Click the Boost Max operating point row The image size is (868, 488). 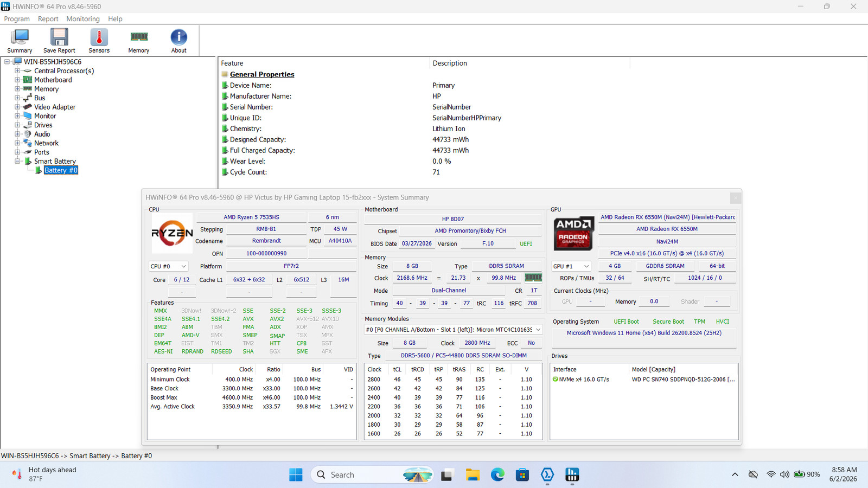tap(252, 397)
